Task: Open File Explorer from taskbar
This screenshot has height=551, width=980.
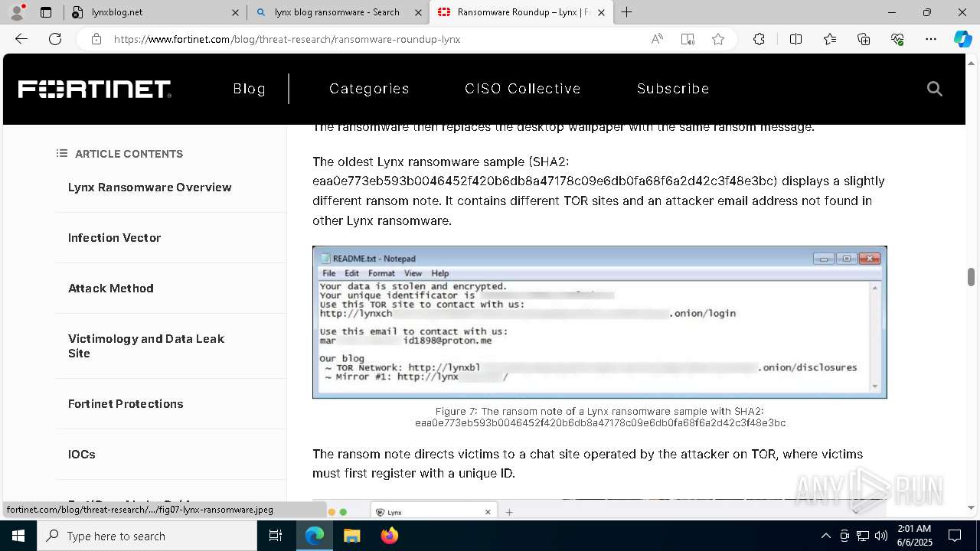Action: coord(351,536)
